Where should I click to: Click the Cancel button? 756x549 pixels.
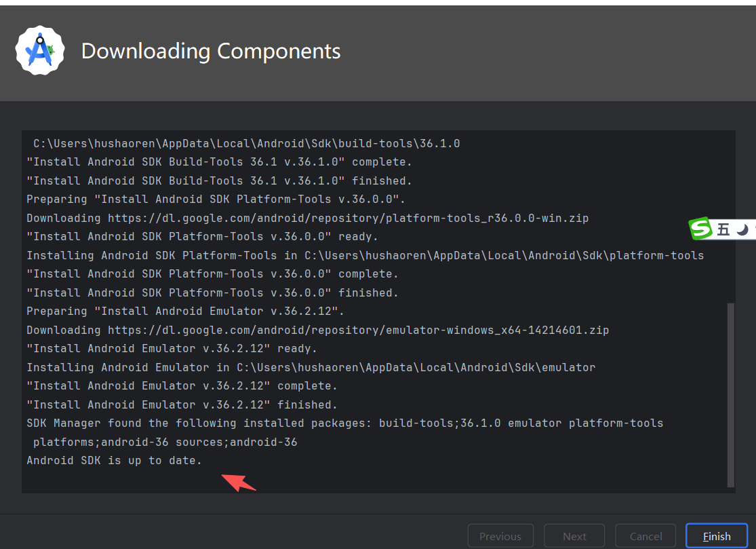pyautogui.click(x=645, y=536)
